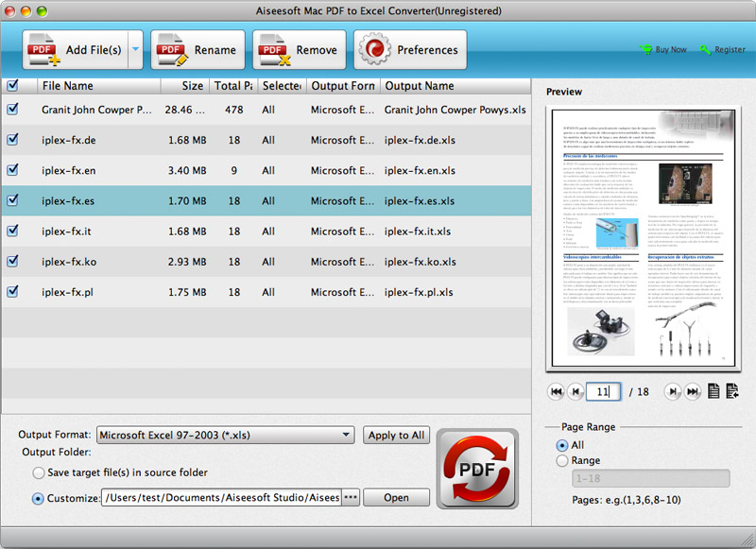Open the Output Format dropdown
Image resolution: width=756 pixels, height=549 pixels.
click(226, 436)
